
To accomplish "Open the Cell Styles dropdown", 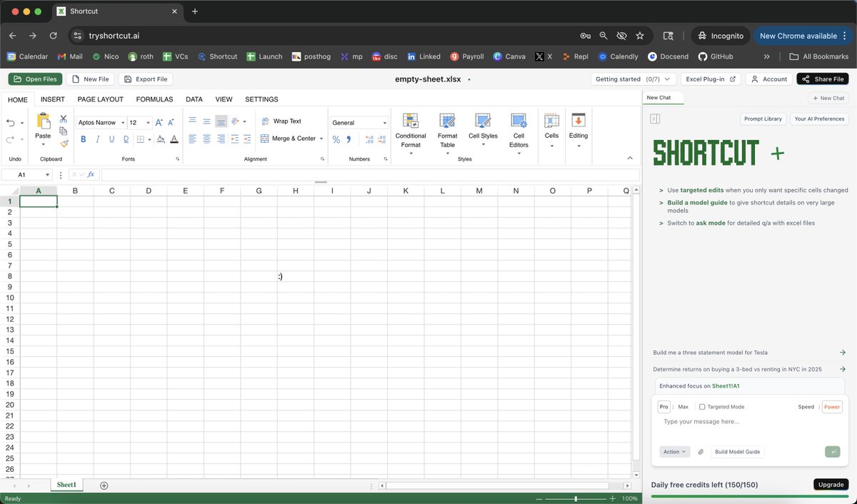I will pos(483,130).
